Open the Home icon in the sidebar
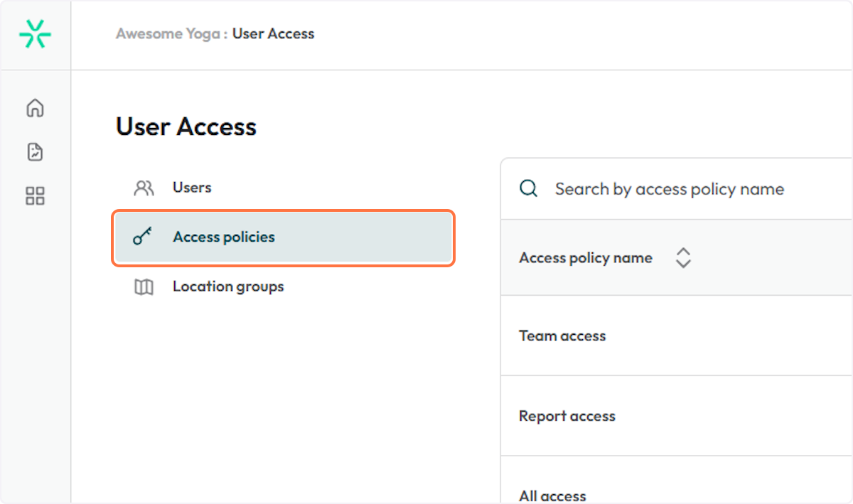The width and height of the screenshot is (853, 504). (33, 108)
